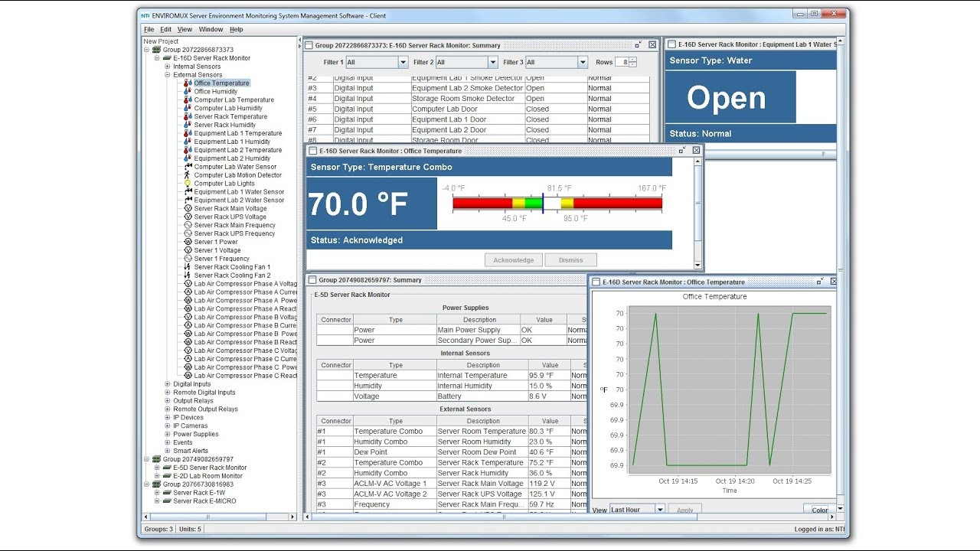980x551 pixels.
Task: Expand the E-2D Lab Room Monitor node
Action: (x=157, y=476)
